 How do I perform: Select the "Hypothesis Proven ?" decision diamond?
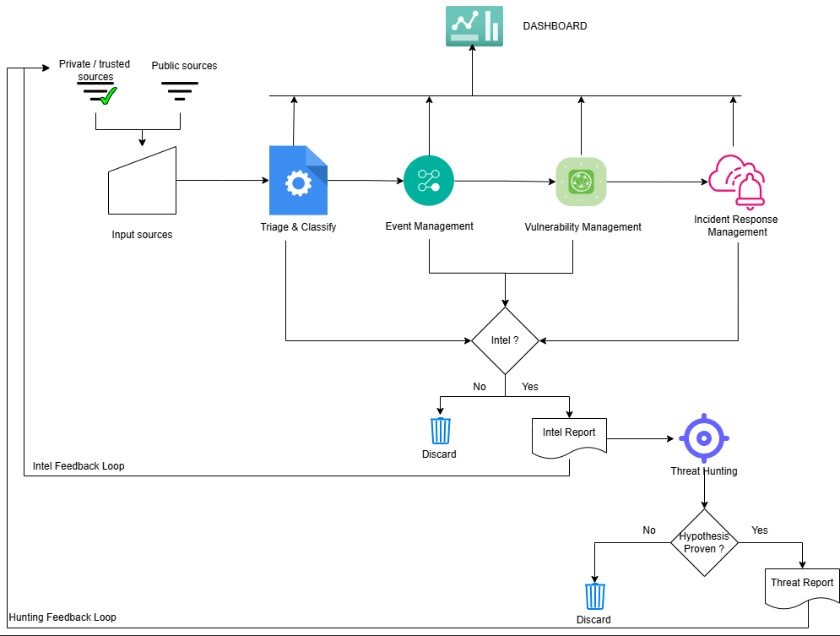tap(704, 543)
